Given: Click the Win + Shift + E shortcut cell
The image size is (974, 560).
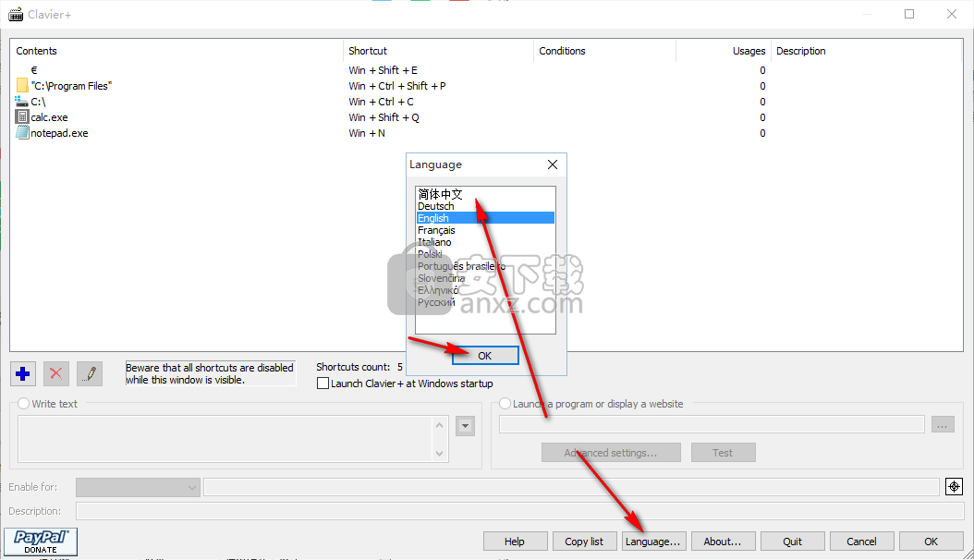Looking at the screenshot, I should 384,70.
